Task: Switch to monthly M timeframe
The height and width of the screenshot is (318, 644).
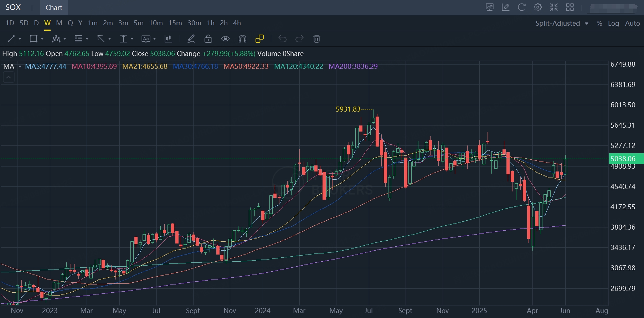Action: coord(59,23)
